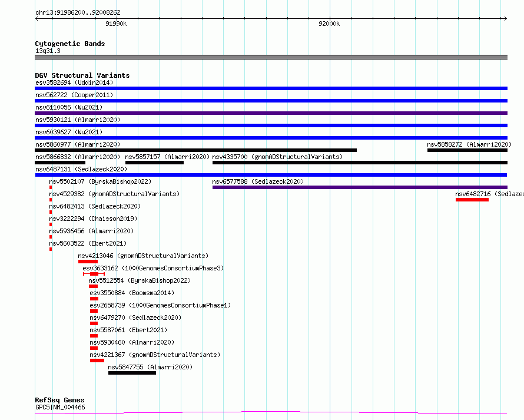The image size is (524, 420).
Task: Select nsv5512554 (ByrskaBishop2022) label
Action: [140, 280]
